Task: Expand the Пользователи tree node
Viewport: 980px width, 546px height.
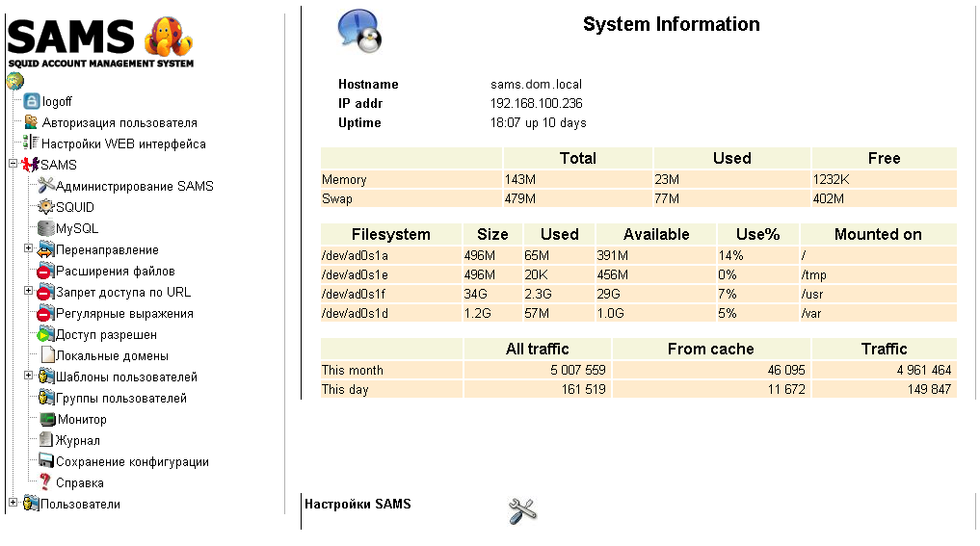Action: click(13, 503)
